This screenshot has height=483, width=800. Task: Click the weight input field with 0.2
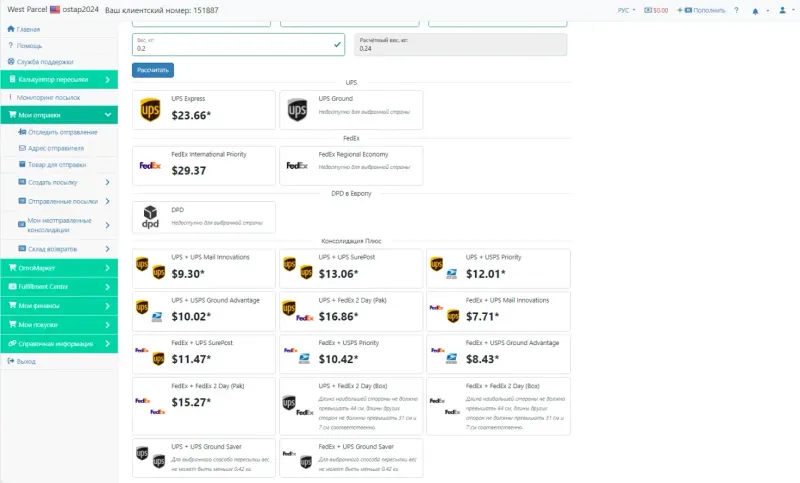point(238,44)
